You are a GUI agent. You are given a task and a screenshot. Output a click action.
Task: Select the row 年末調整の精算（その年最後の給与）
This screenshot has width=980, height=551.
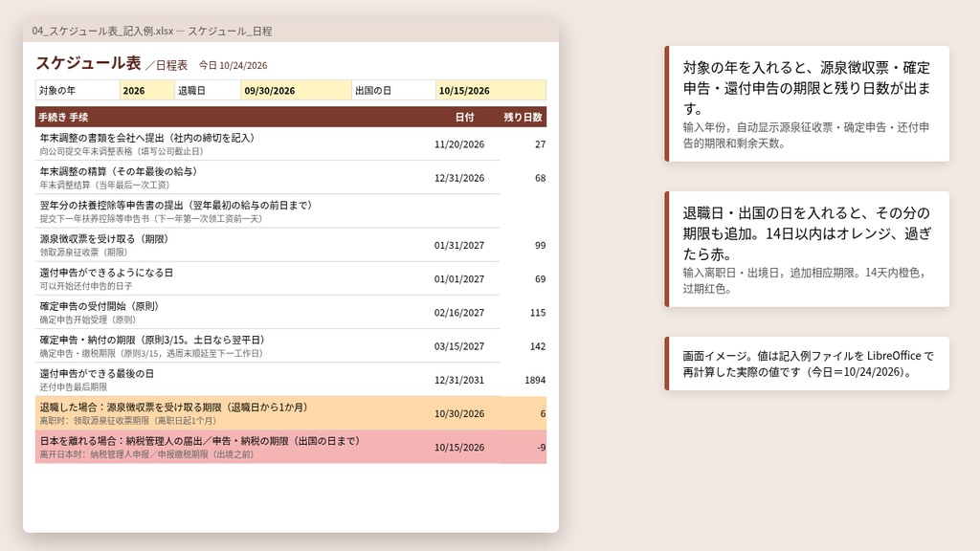point(291,177)
